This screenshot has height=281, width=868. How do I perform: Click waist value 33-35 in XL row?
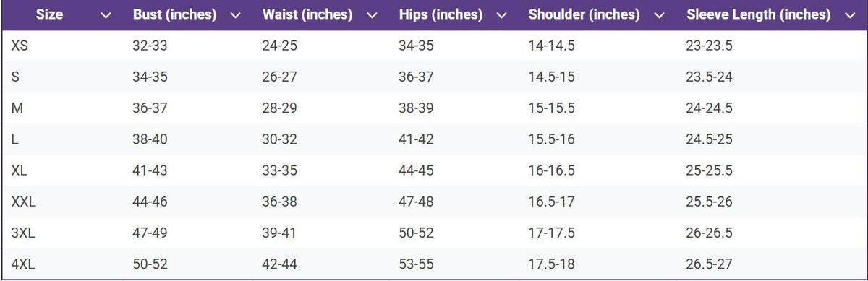coord(279,170)
